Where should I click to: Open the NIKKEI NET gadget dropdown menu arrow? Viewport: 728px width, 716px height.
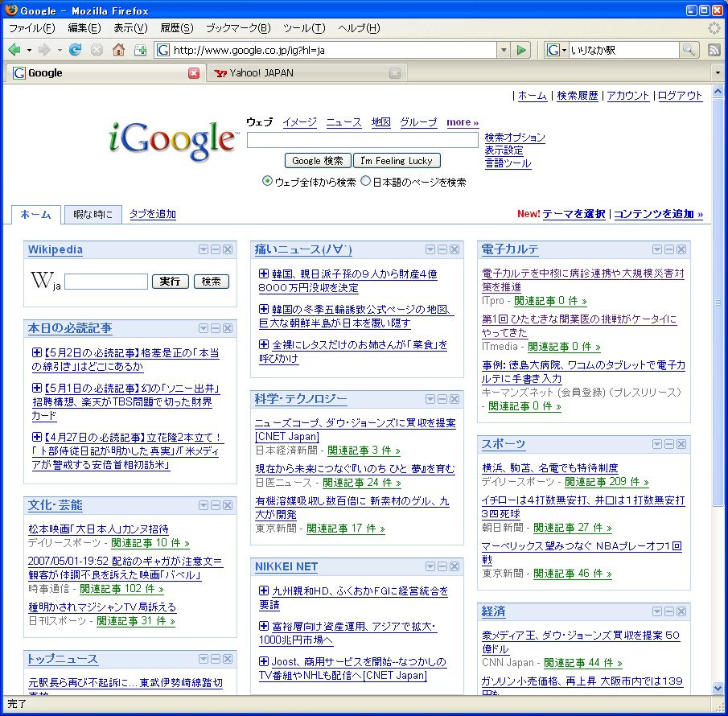430,566
